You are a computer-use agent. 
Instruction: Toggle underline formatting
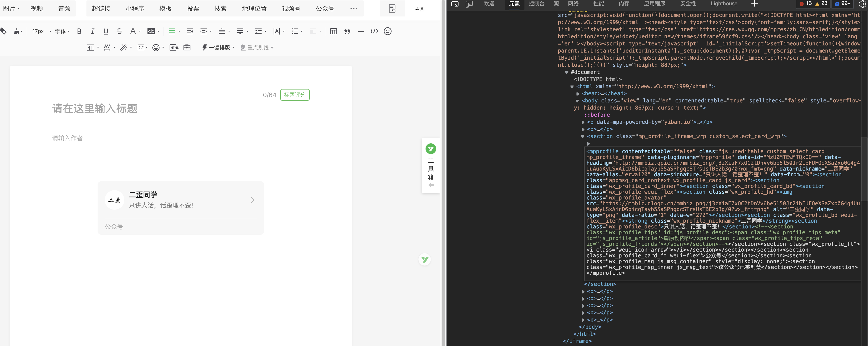(x=106, y=31)
